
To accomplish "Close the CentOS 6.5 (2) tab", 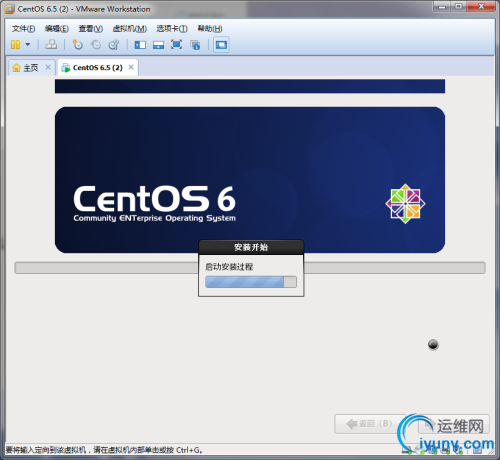I will 131,67.
